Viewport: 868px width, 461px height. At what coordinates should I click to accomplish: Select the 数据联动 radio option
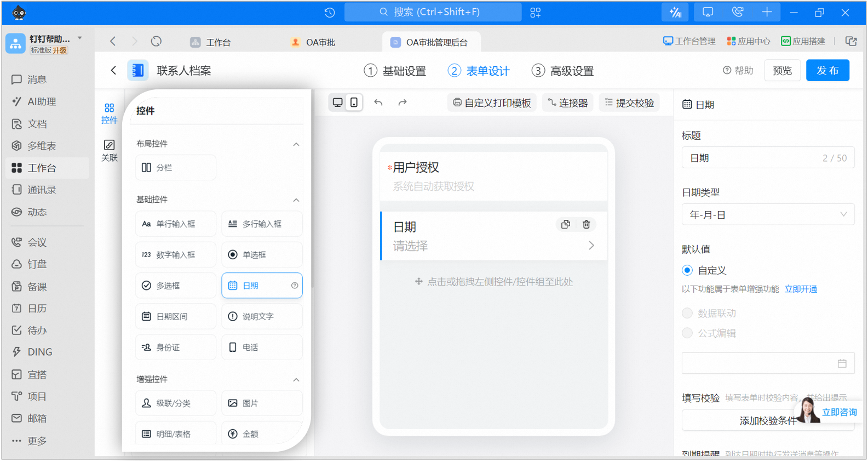click(687, 313)
